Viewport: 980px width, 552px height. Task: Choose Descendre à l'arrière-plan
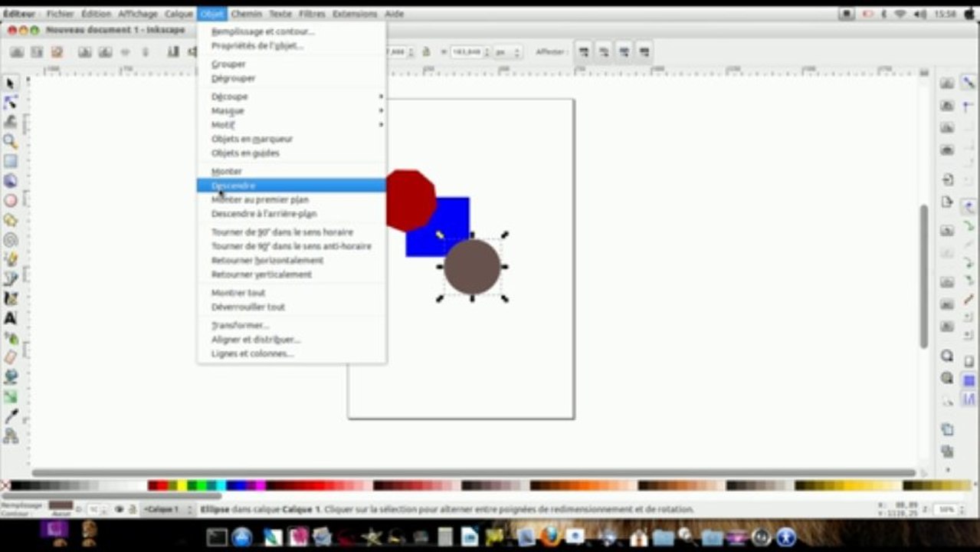pos(291,213)
